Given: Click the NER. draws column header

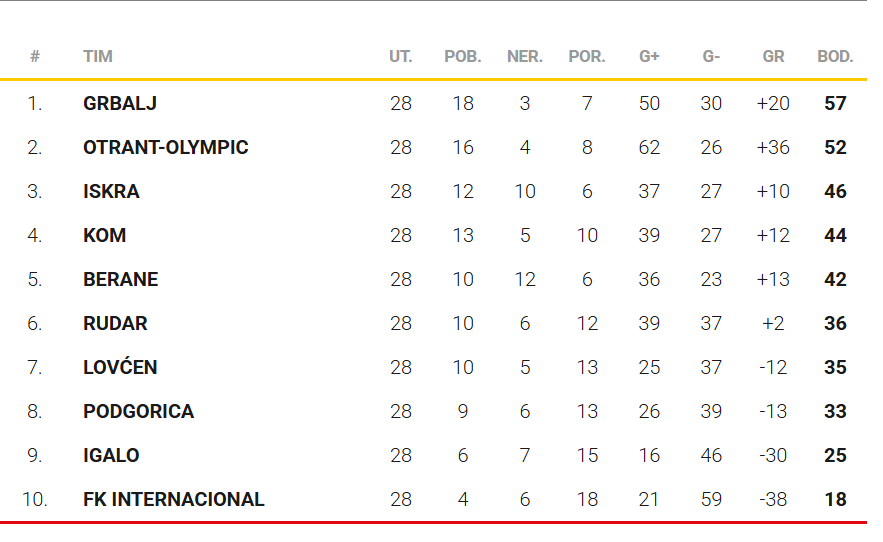Looking at the screenshot, I should click(525, 57).
